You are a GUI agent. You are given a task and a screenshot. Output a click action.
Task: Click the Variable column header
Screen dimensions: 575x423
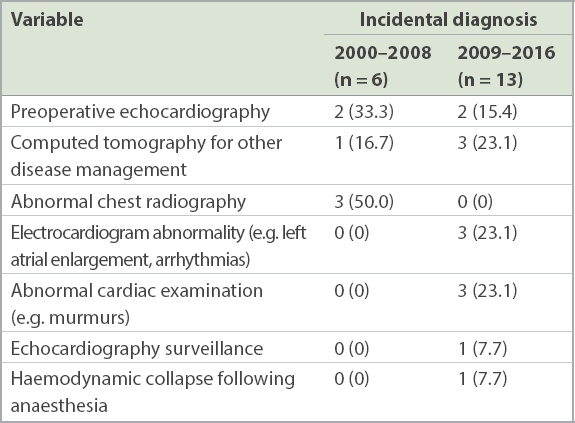coord(47,19)
